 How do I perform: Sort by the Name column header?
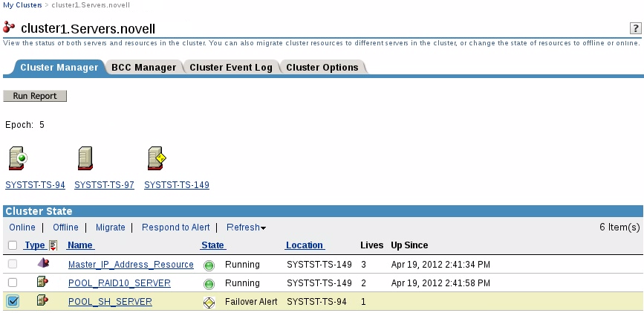click(80, 245)
